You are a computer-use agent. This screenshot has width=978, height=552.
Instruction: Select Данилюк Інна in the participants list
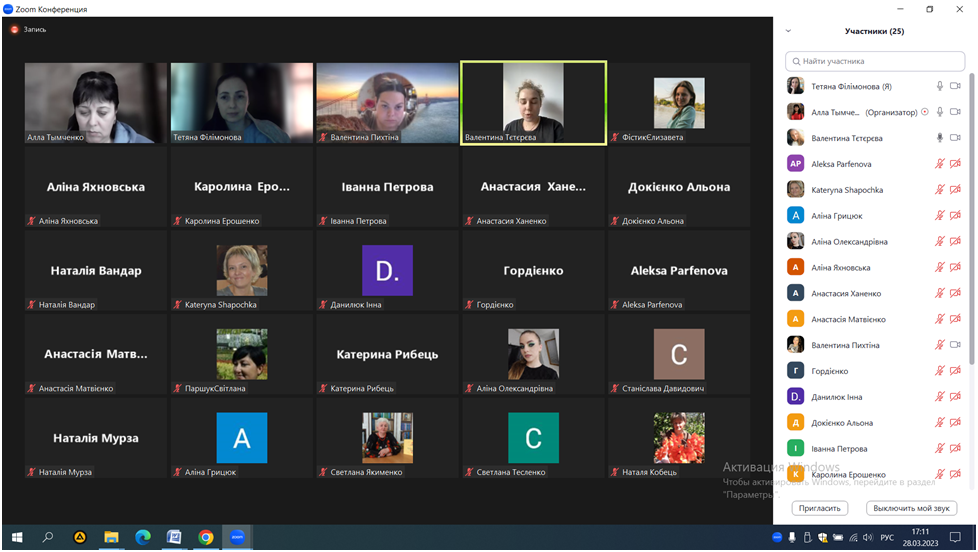point(836,397)
